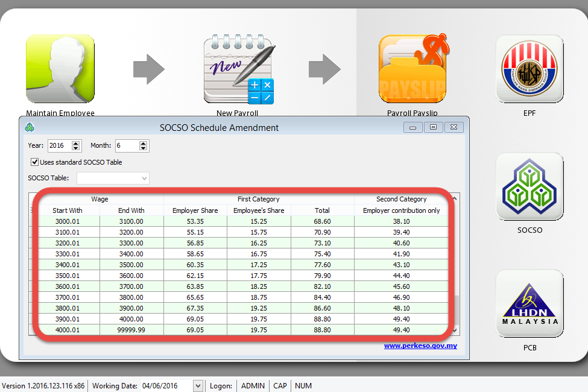
Task: Click the CAP status bar indicator
Action: (x=280, y=385)
